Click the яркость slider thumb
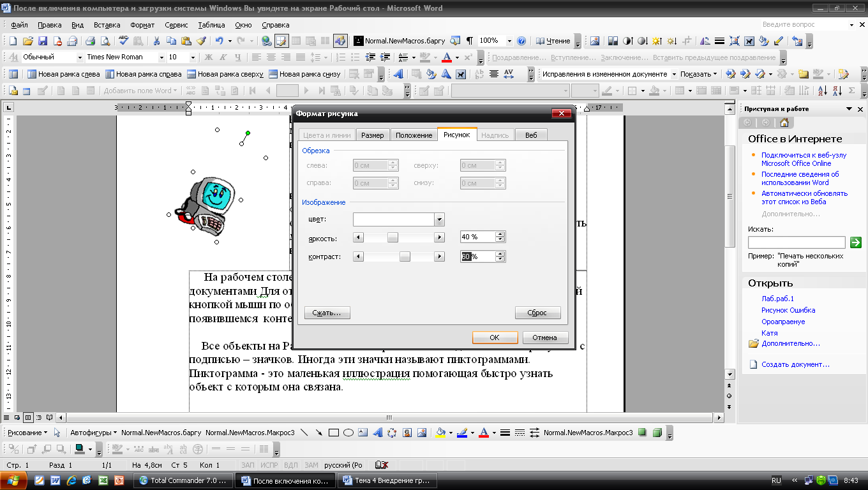 point(393,237)
